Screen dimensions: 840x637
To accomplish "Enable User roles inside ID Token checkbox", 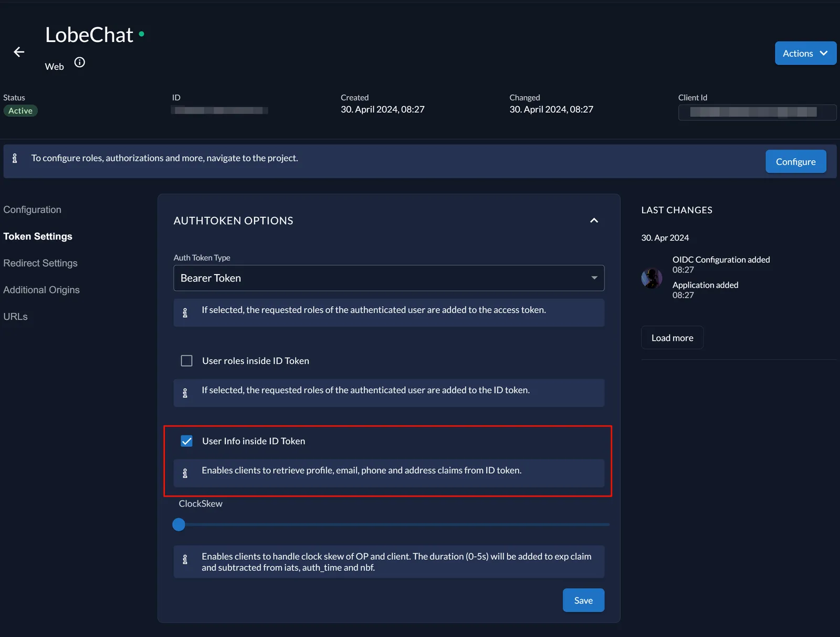I will click(186, 361).
